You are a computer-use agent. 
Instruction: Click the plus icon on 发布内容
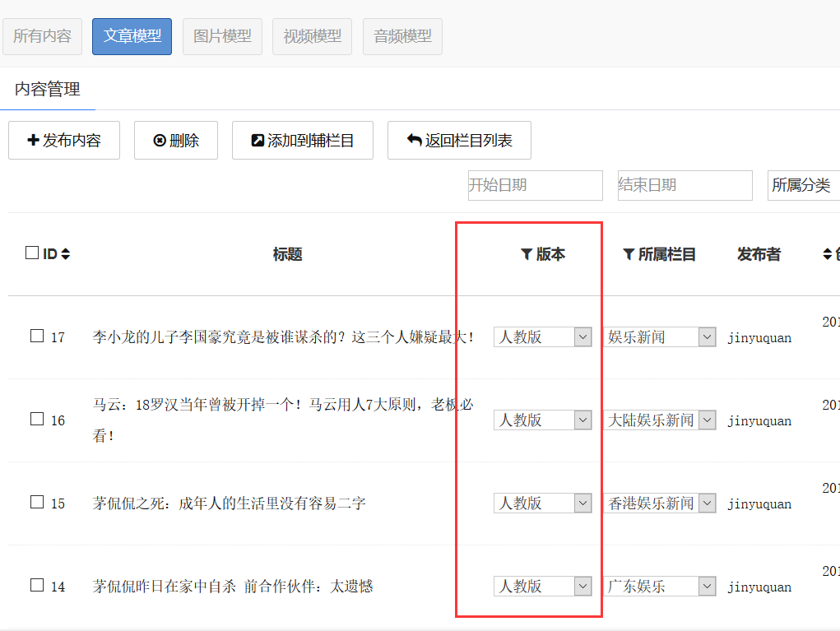coord(33,141)
